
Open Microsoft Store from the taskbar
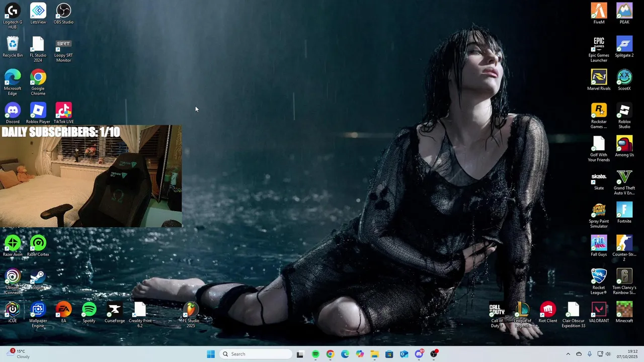coord(389,354)
